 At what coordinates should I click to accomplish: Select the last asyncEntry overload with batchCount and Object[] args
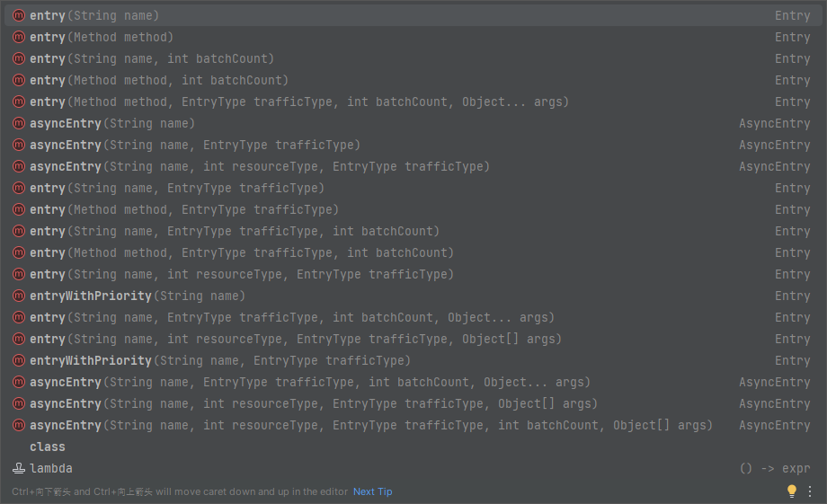[413, 425]
